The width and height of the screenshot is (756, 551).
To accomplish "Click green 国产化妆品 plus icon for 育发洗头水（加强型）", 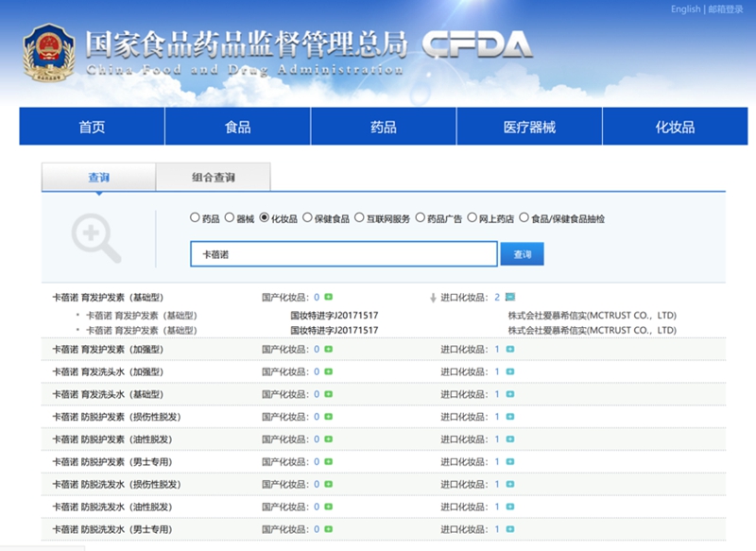I will coord(328,371).
